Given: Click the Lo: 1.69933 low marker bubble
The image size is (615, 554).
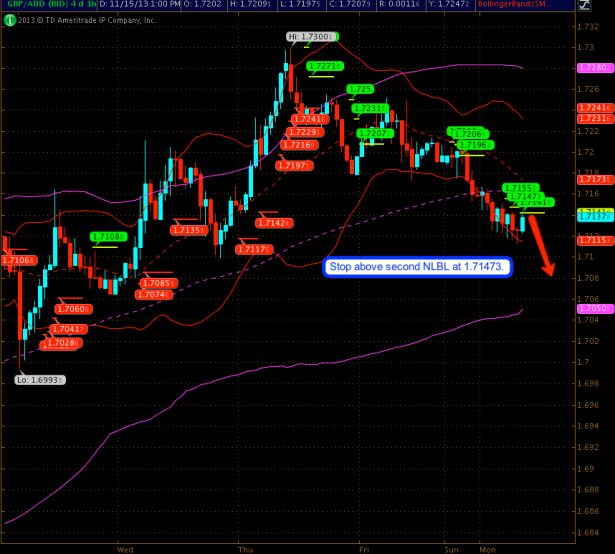Looking at the screenshot, I should pos(40,380).
